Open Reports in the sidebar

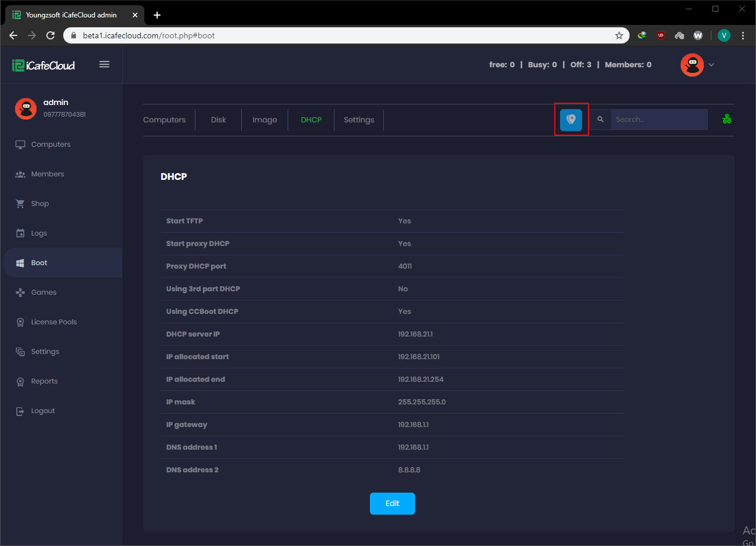(44, 381)
